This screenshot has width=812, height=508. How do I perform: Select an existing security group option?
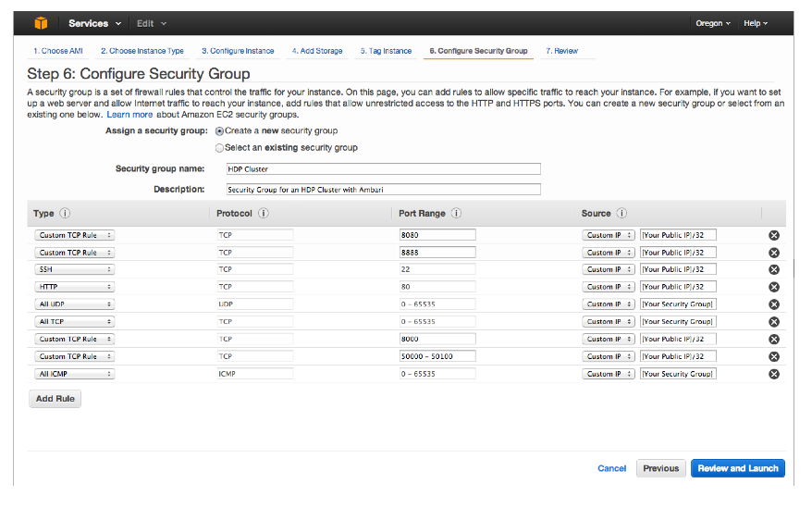tap(219, 148)
